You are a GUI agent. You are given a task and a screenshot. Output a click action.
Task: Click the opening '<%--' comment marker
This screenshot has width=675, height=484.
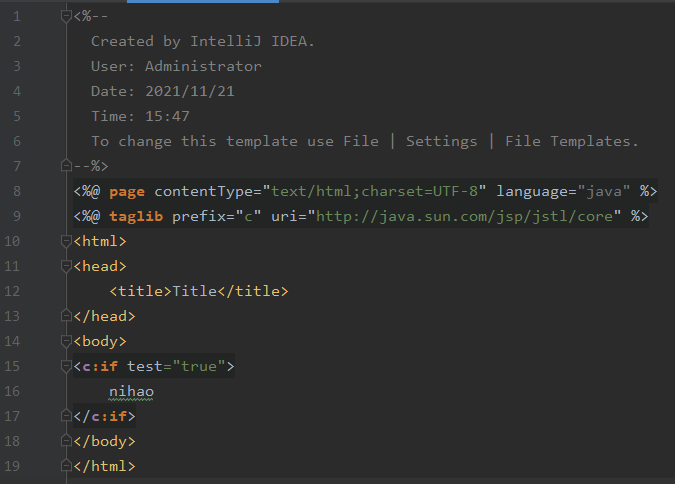pos(91,16)
